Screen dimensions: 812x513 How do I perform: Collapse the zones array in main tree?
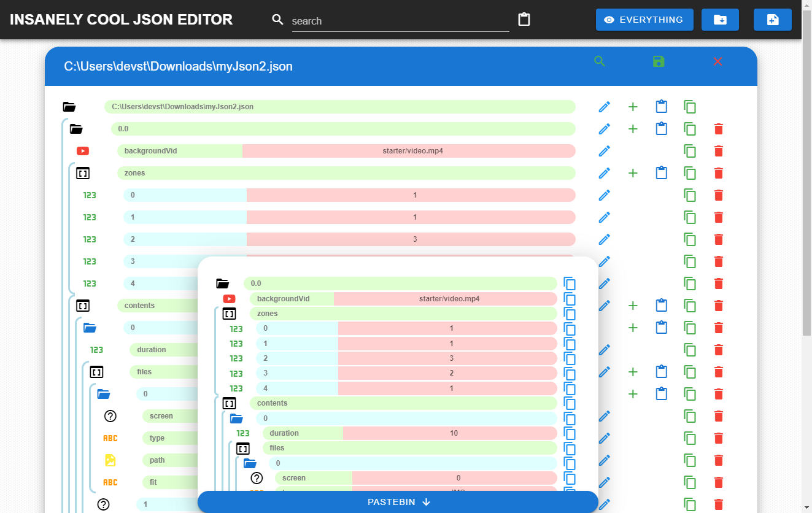[x=83, y=173]
